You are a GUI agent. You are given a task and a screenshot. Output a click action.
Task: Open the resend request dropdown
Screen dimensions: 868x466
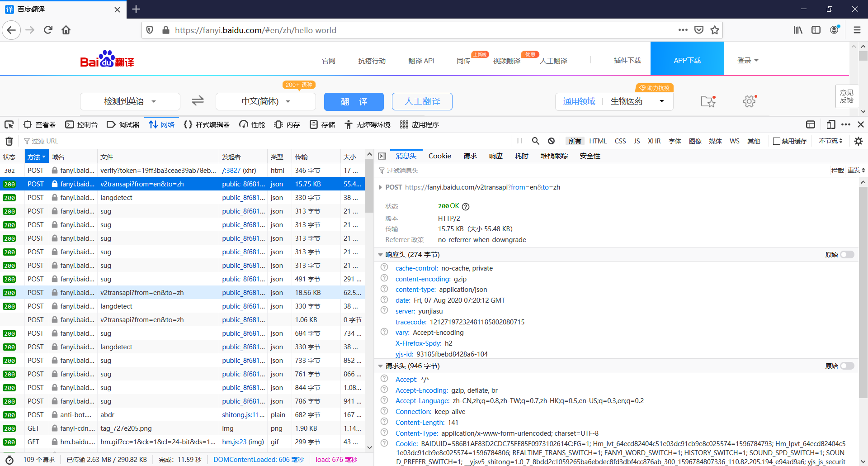pos(856,170)
